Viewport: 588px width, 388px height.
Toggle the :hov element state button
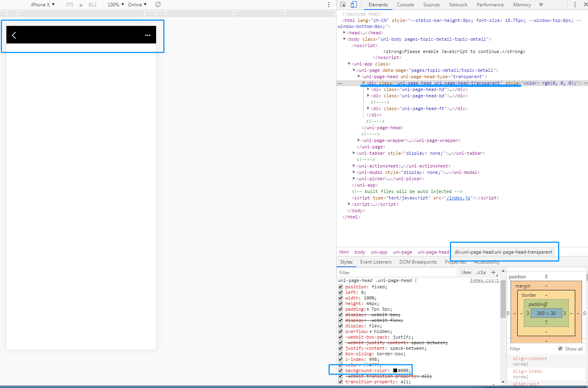tap(466, 272)
